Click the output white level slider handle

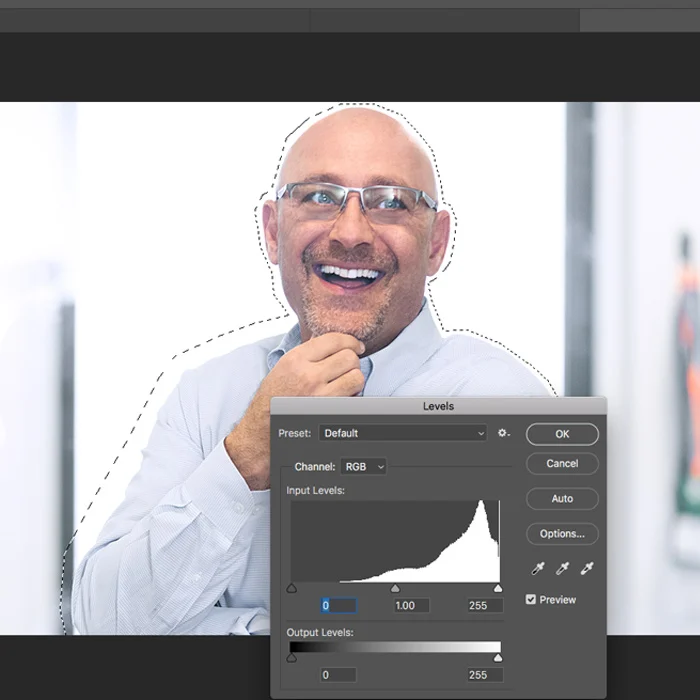(x=498, y=658)
